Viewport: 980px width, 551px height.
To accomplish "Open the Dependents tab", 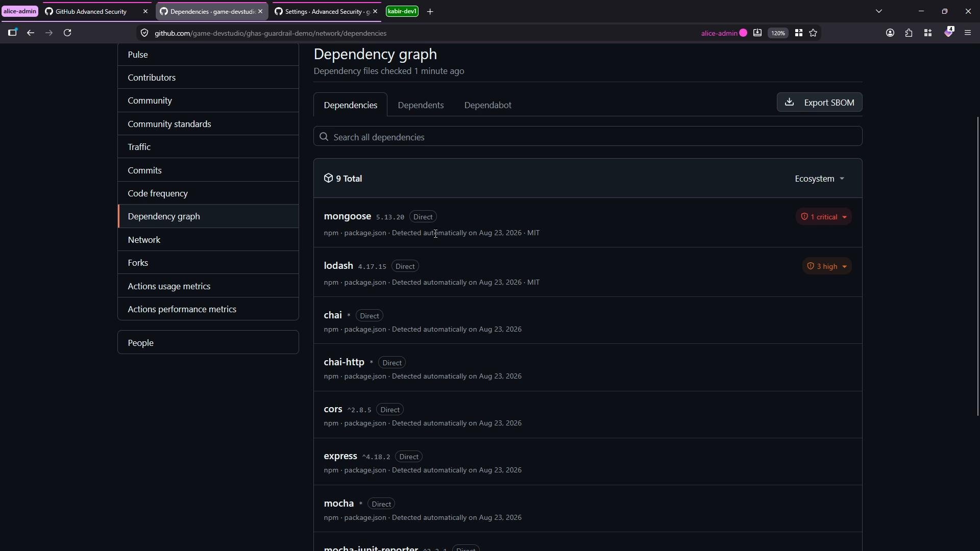I will pos(421,105).
